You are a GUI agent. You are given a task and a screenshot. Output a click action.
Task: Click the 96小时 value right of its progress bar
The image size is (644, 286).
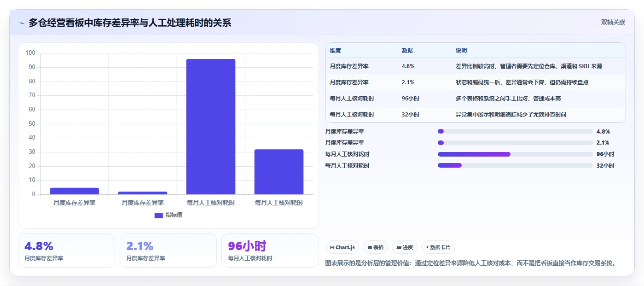point(605,154)
